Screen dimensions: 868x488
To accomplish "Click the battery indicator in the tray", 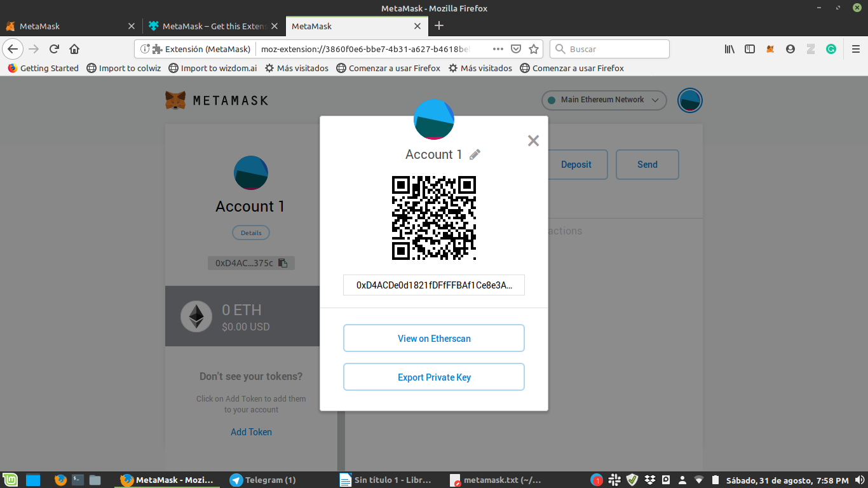I will (715, 480).
